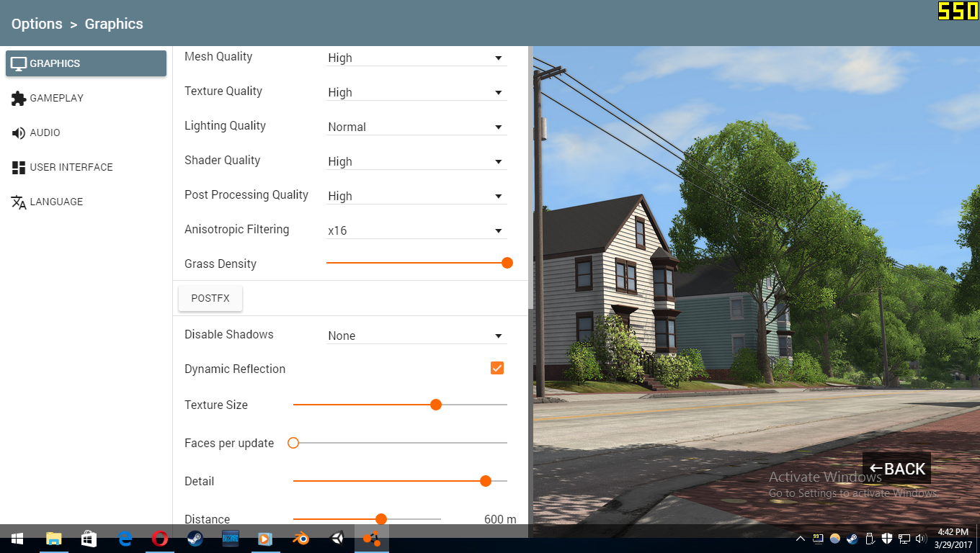Open the Texture Quality dropdown

(417, 92)
